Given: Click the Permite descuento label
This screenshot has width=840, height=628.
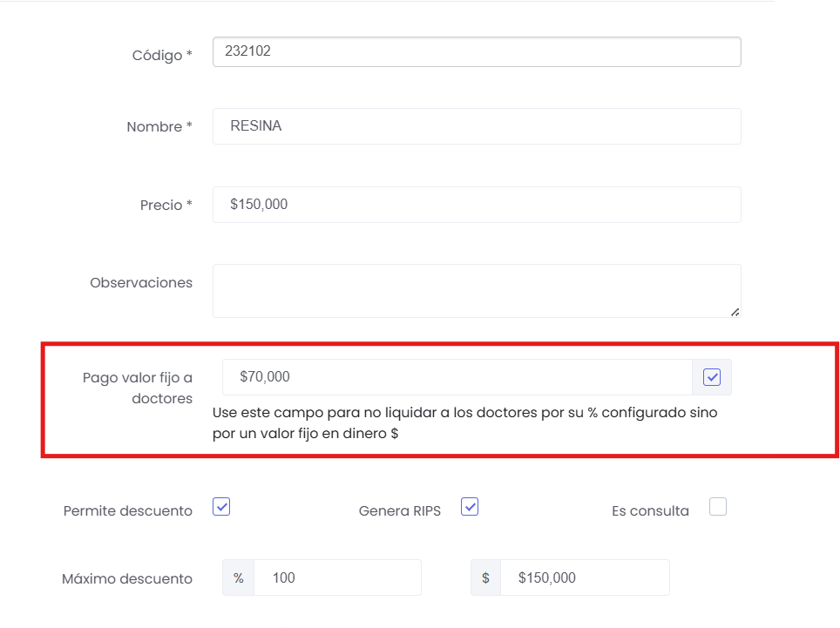Looking at the screenshot, I should tap(127, 511).
